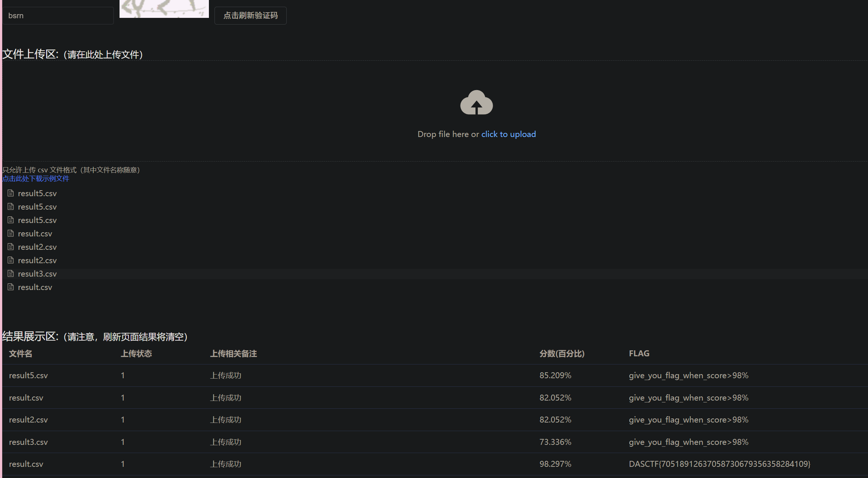Click the DASCTF flag text in results
The width and height of the screenshot is (868, 478).
[719, 464]
